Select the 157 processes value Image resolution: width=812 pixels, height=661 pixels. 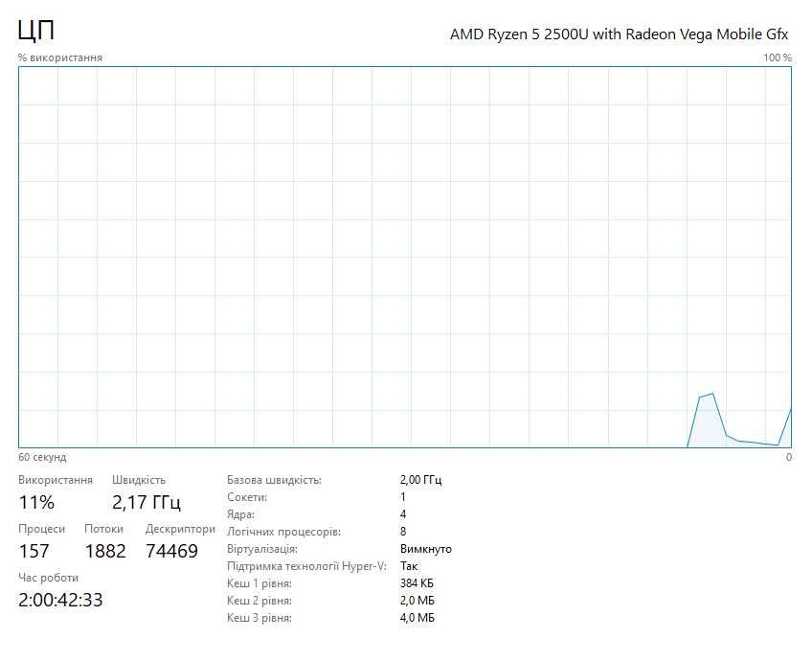tap(34, 551)
